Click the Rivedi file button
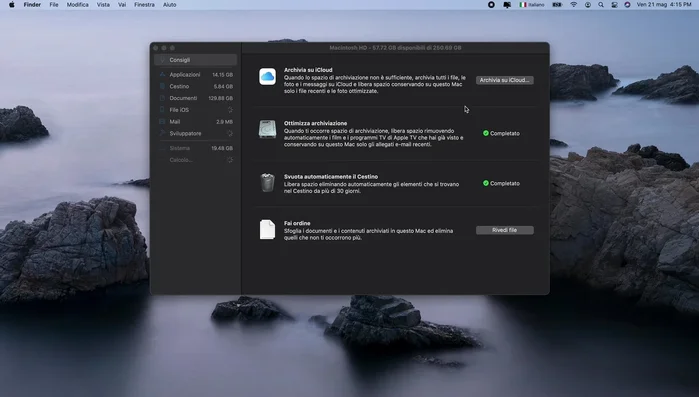Viewport: 699px width, 397px height. pos(505,230)
